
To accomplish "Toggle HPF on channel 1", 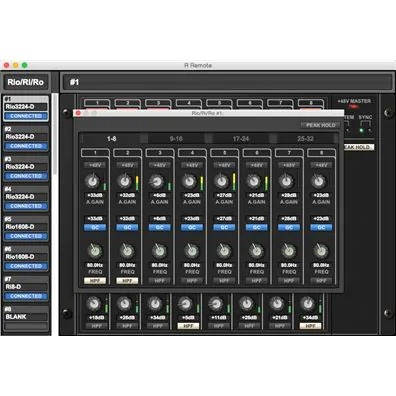I will click(x=95, y=281).
